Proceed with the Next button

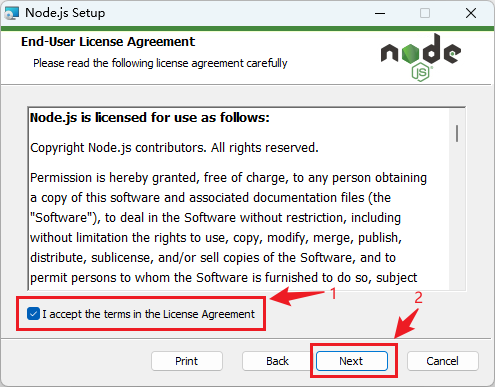(x=352, y=361)
